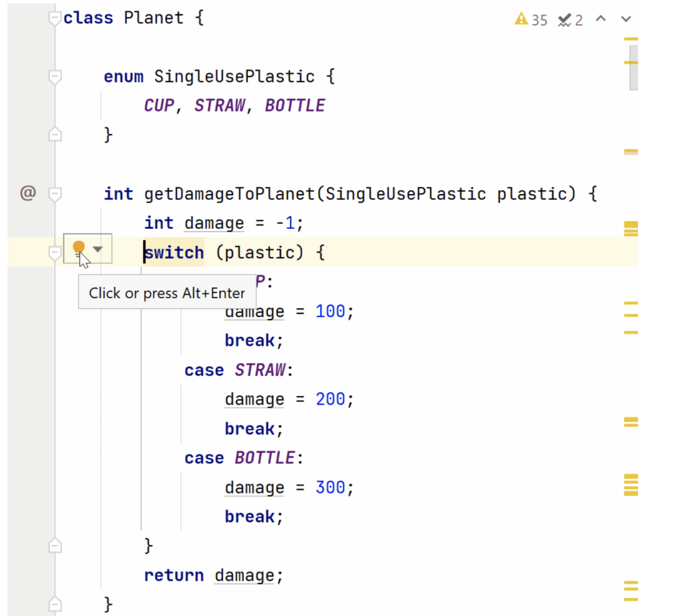675x616 pixels.
Task: Click the switch keyword in code
Action: click(174, 253)
